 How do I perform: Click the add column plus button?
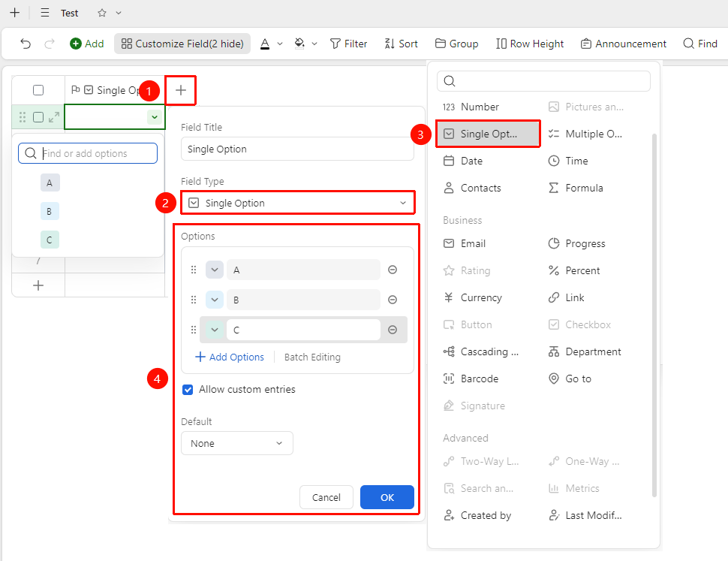click(181, 90)
